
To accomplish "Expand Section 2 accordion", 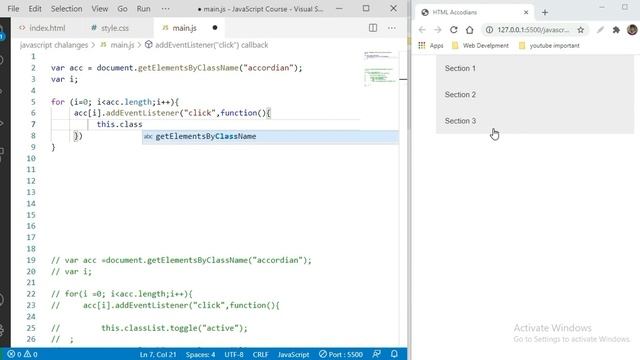I will [535, 94].
